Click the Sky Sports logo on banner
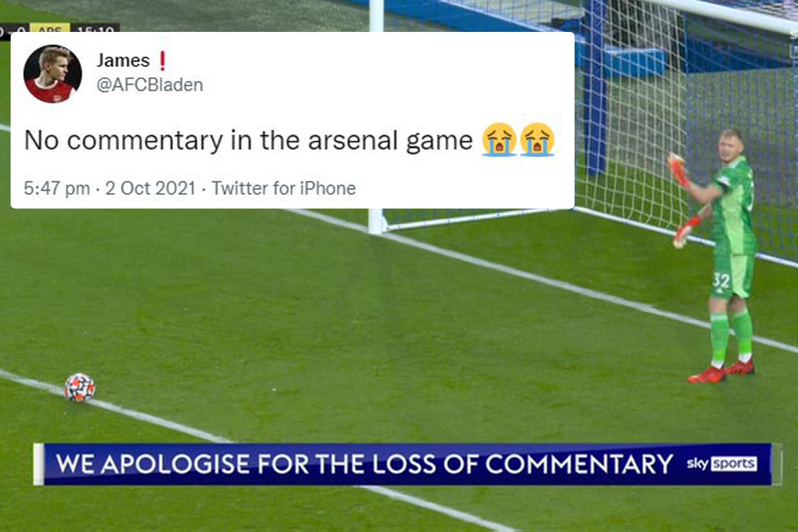The height and width of the screenshot is (532, 798). (721, 464)
